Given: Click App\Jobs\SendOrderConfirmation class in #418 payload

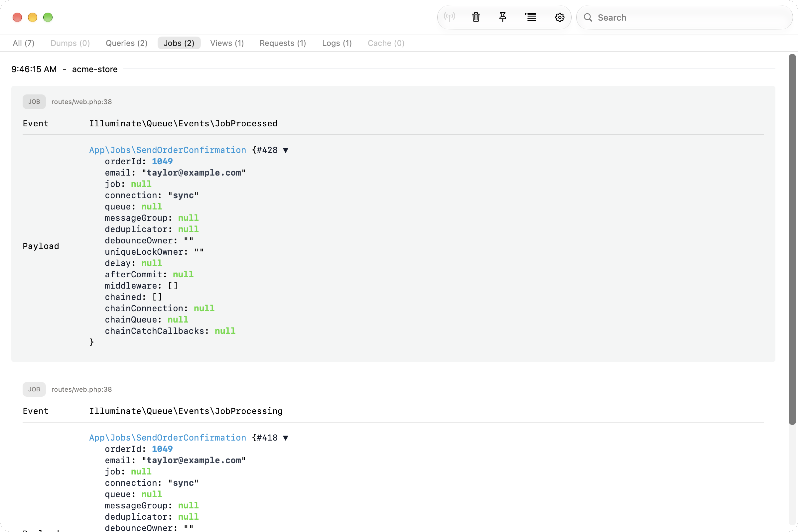Looking at the screenshot, I should [x=168, y=438].
